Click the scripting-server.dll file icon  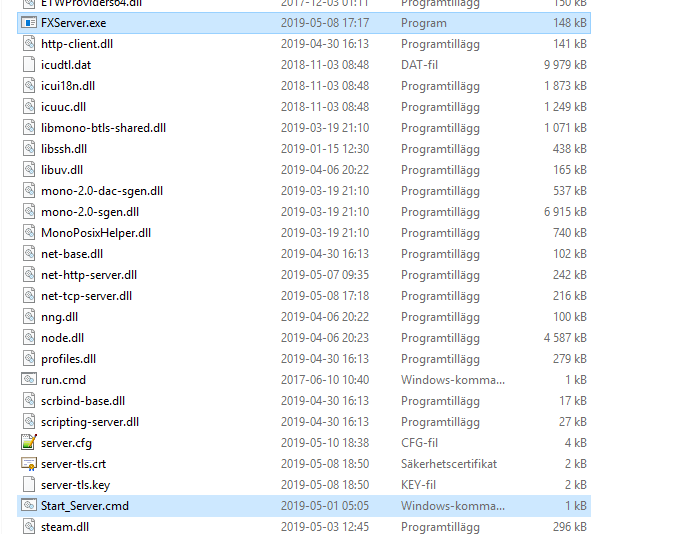(29, 422)
